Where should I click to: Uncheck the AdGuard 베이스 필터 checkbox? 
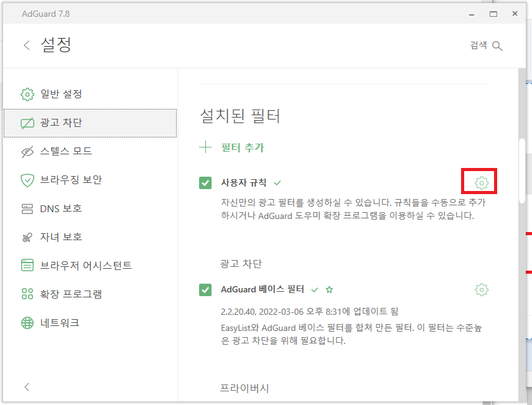point(205,290)
